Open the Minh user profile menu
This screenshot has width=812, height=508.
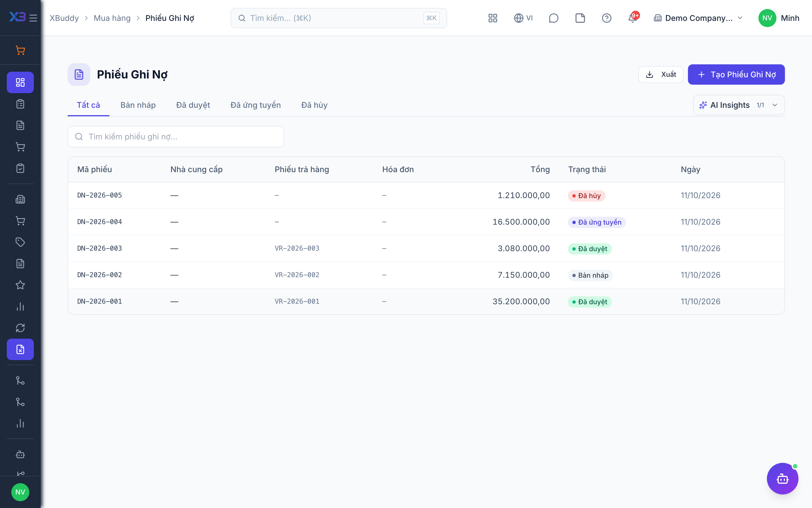coord(779,18)
